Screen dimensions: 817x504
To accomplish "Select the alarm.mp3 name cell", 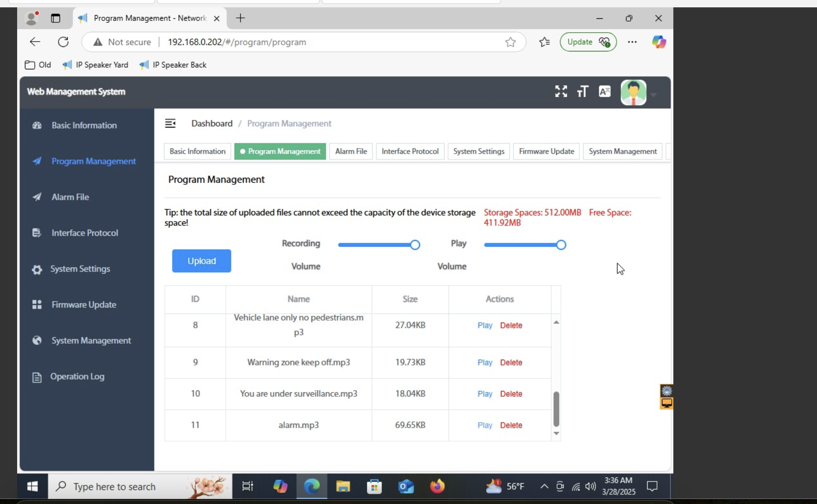I will pyautogui.click(x=299, y=425).
